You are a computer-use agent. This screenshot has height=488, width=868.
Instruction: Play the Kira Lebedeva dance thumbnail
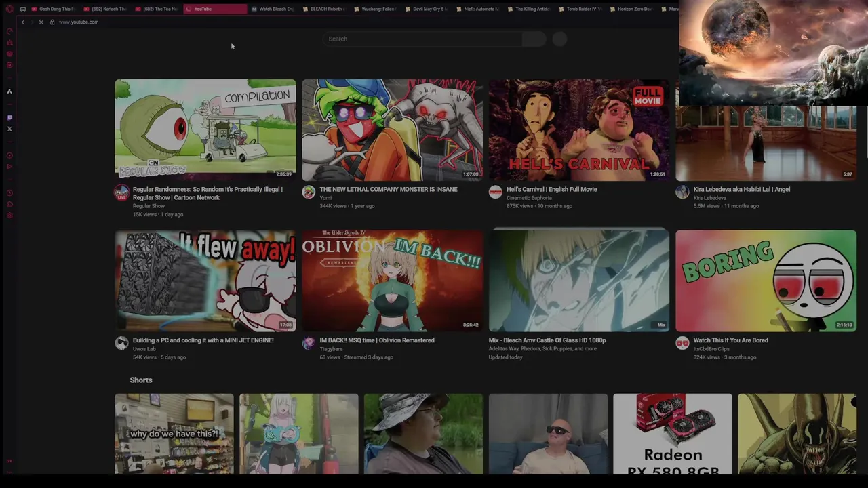pyautogui.click(x=766, y=143)
